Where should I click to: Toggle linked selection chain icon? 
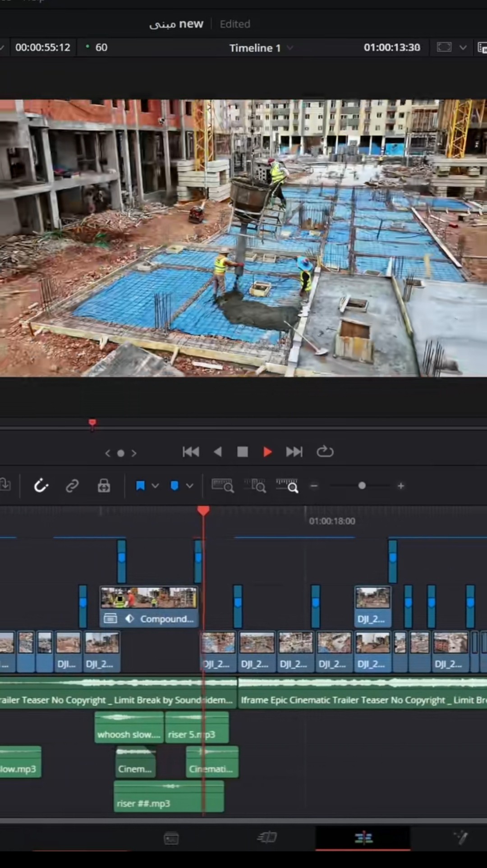coord(72,486)
